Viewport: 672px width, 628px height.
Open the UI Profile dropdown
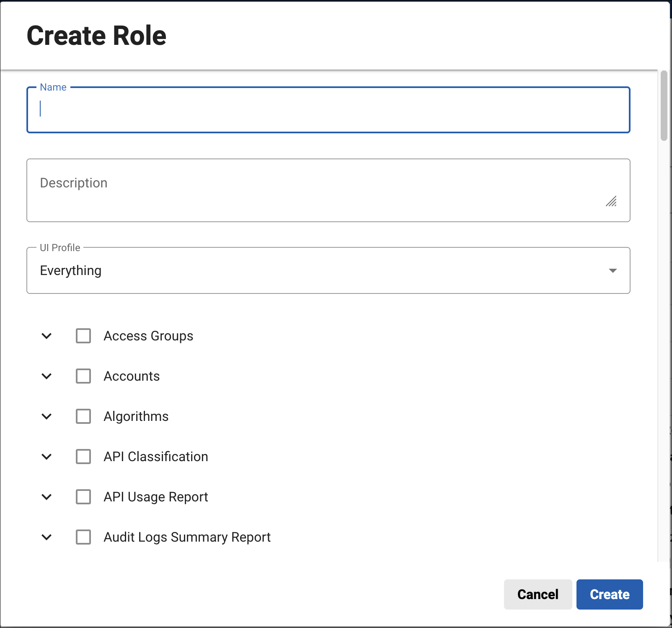point(318,270)
